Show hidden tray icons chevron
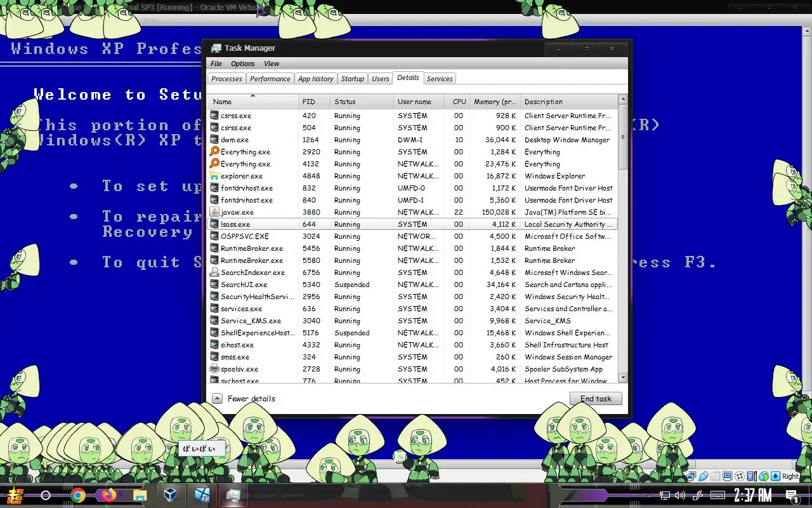812x508 pixels. point(648,495)
